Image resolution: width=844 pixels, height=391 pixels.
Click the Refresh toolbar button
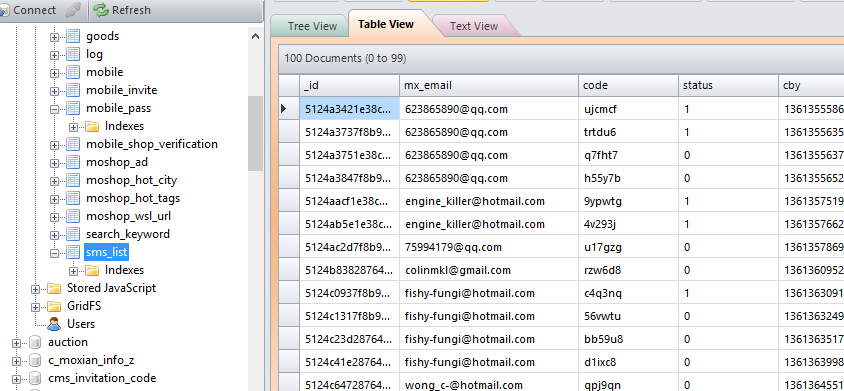coord(122,10)
